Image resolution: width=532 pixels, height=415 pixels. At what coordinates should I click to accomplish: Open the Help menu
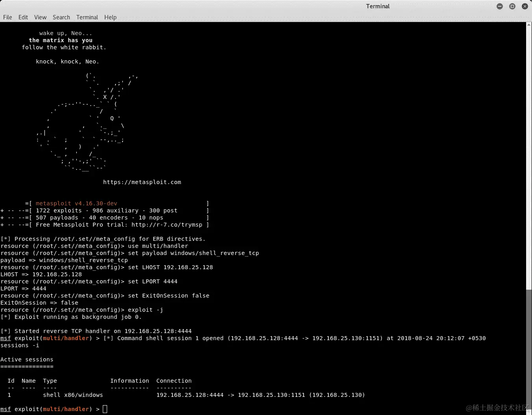110,17
